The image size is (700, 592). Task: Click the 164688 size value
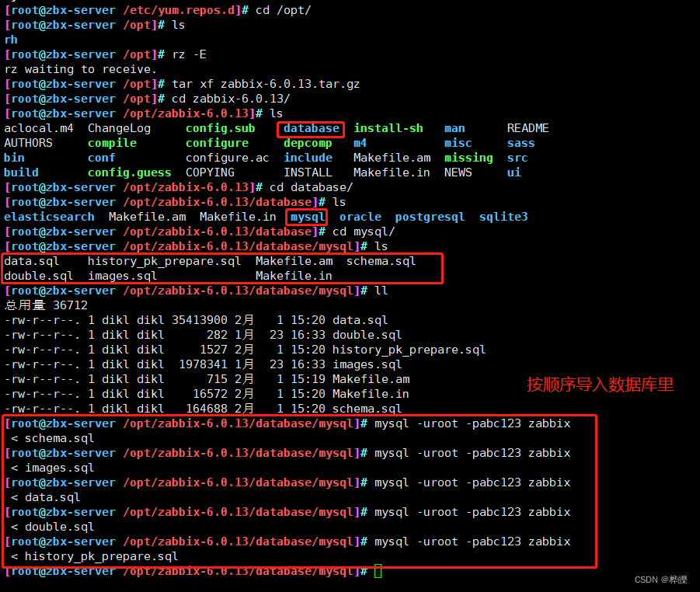207,409
